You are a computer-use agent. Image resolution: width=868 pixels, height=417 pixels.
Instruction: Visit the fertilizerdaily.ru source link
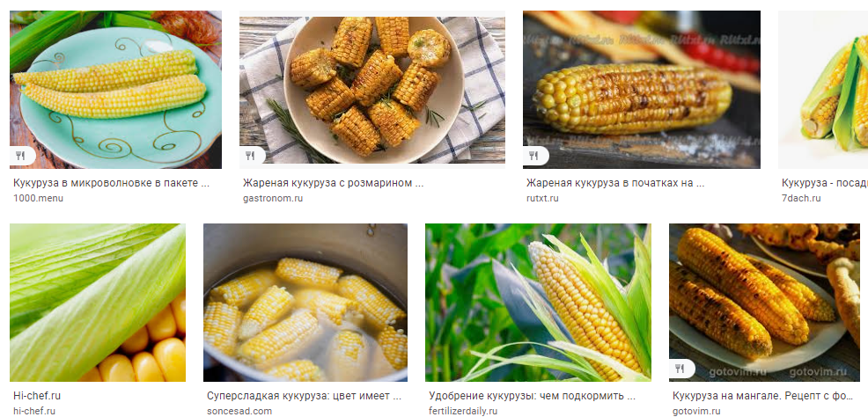point(463,411)
